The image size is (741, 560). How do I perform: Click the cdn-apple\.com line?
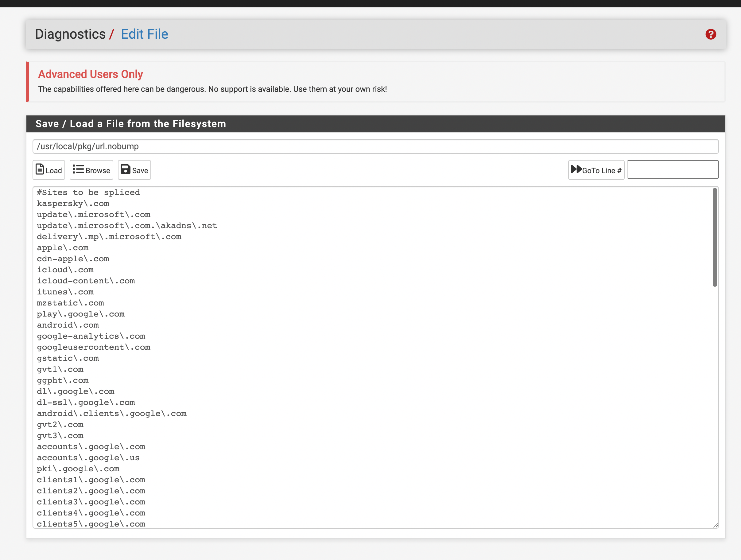click(x=73, y=259)
